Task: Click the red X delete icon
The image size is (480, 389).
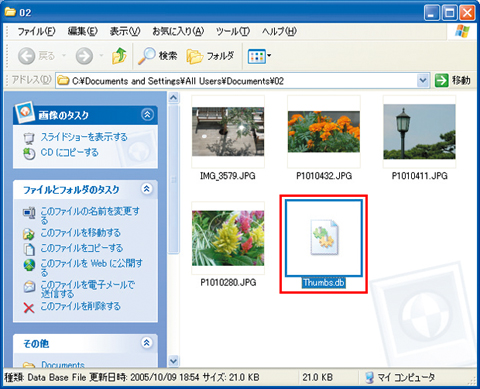Action: [x=29, y=308]
